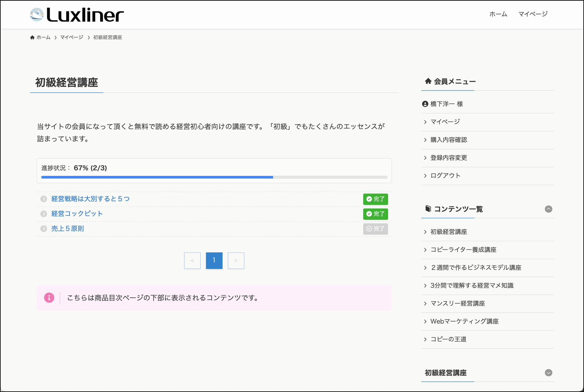
Task: Toggle the 完了 status for 経営コックピット
Action: pyautogui.click(x=375, y=214)
